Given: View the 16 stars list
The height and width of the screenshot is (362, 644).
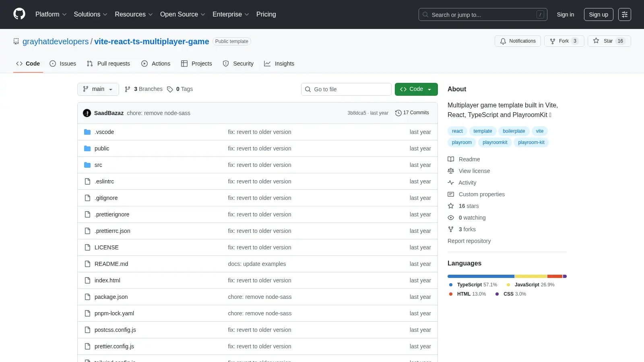Looking at the screenshot, I should pos(463,206).
